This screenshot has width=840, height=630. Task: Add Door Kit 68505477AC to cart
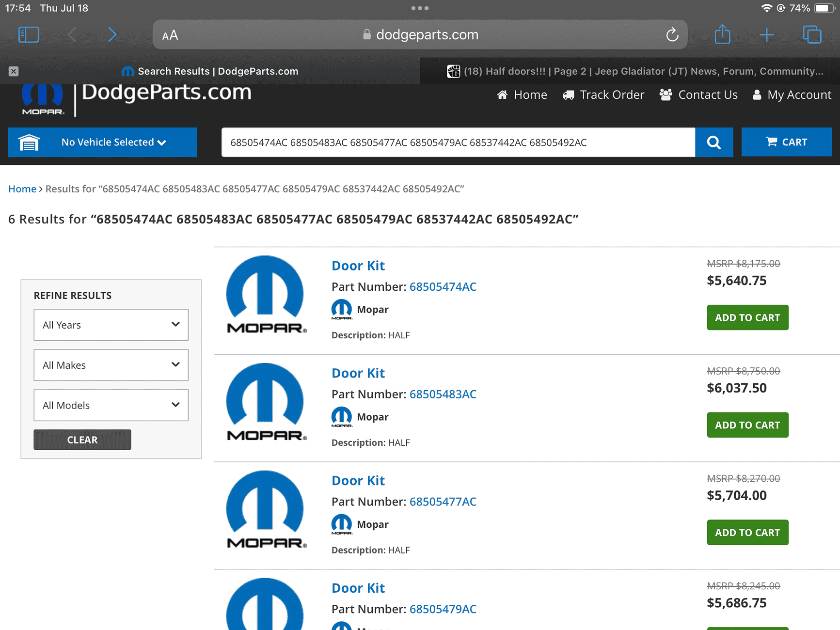click(747, 533)
